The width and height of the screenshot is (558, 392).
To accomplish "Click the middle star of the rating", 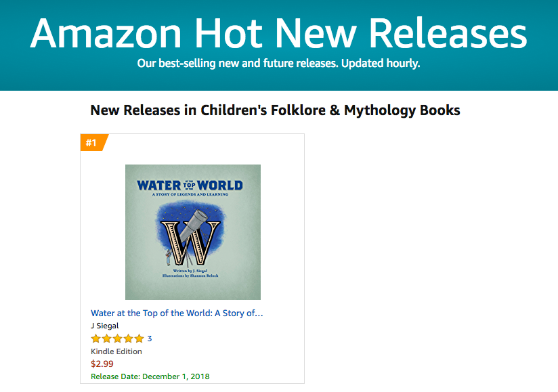I will point(118,339).
